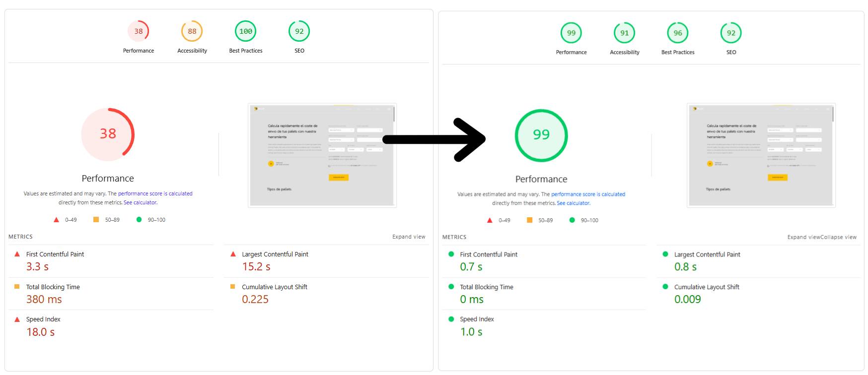Select Cumulative Layout Shift 0.009 metric

pyautogui.click(x=706, y=287)
